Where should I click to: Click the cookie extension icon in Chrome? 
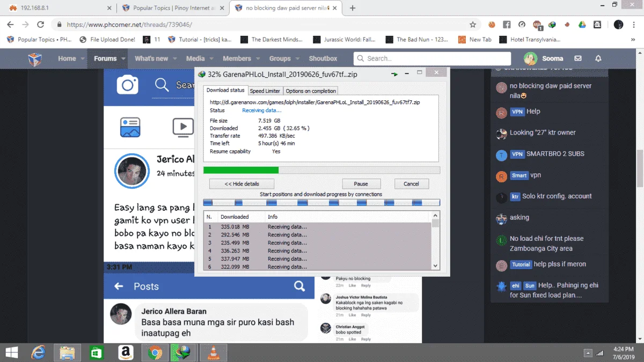point(491,25)
